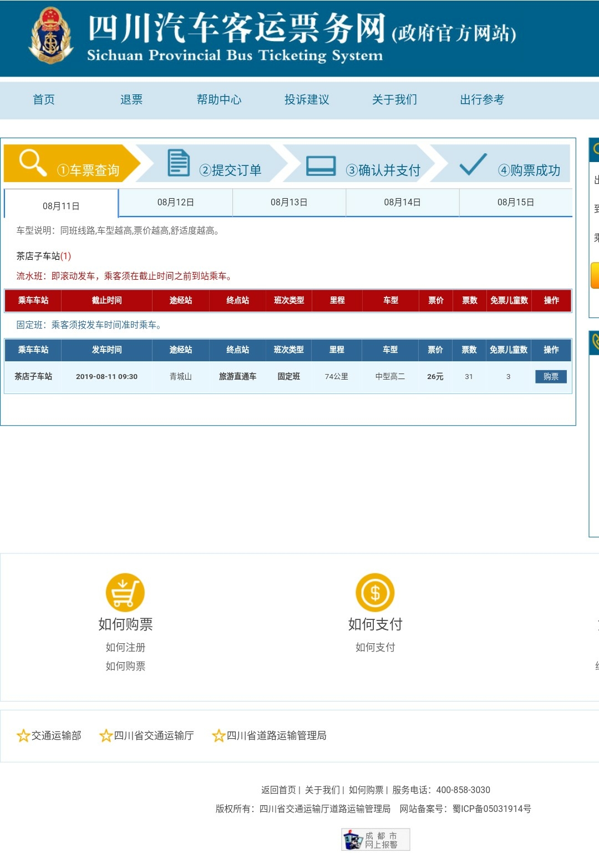Open the 首页 navigation menu item
Viewport: 599px width, 868px height.
(44, 99)
